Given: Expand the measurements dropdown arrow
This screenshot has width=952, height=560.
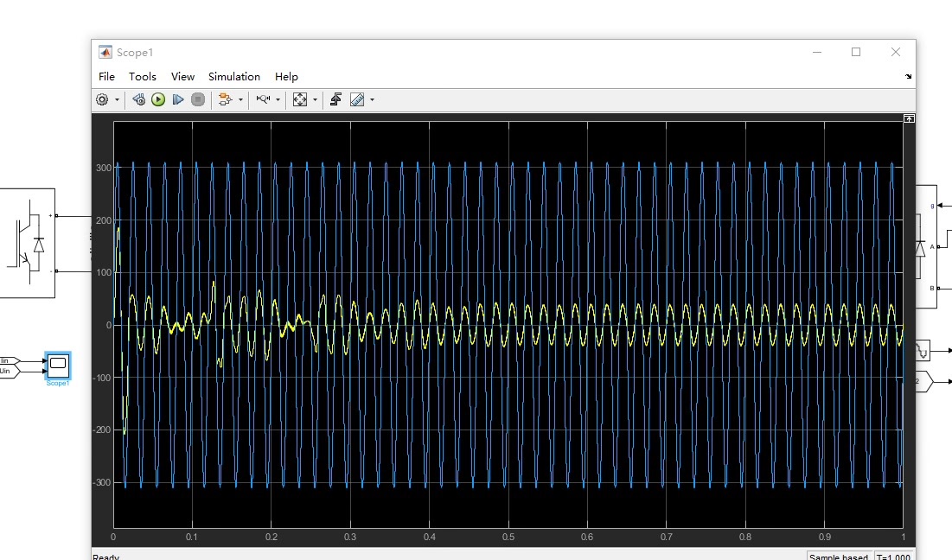Looking at the screenshot, I should (372, 100).
